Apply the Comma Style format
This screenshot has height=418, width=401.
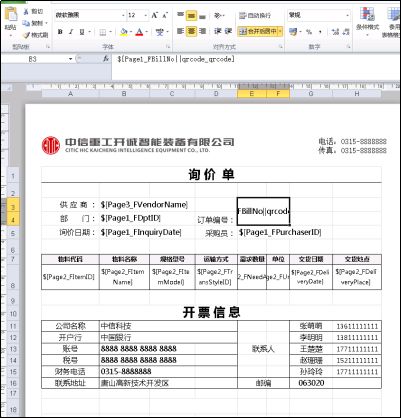320,32
